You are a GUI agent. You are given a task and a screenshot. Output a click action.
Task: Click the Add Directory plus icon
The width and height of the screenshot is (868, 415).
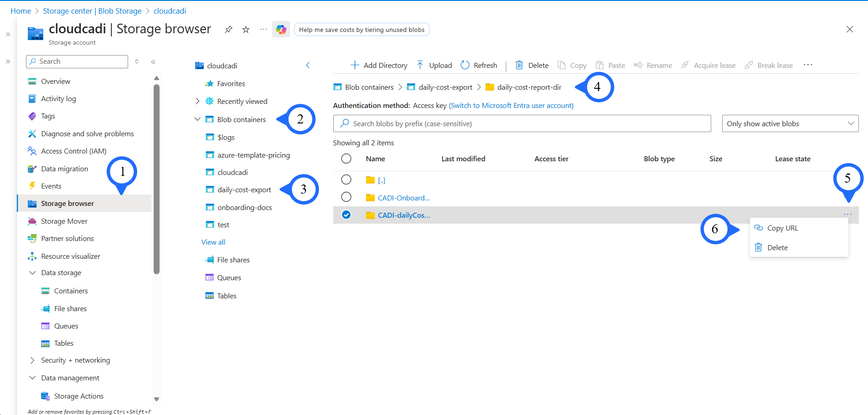coord(355,65)
